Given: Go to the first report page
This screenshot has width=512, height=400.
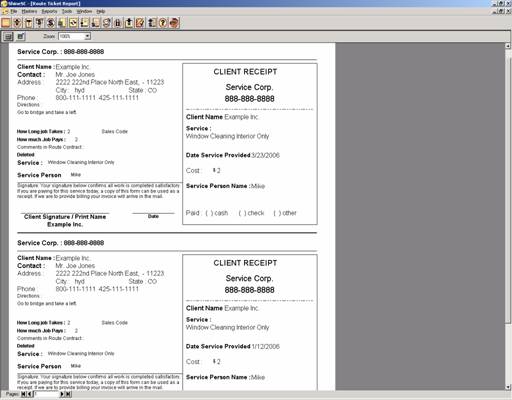Looking at the screenshot, I should (x=24, y=394).
